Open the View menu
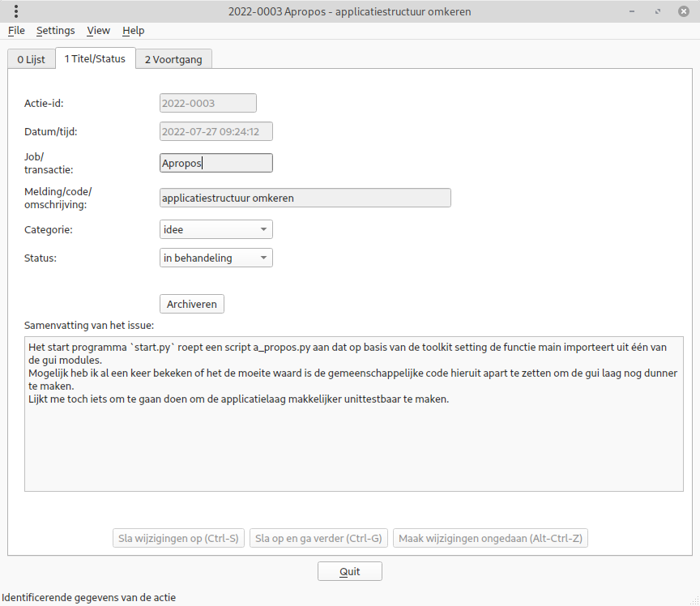The image size is (700, 606). tap(98, 31)
